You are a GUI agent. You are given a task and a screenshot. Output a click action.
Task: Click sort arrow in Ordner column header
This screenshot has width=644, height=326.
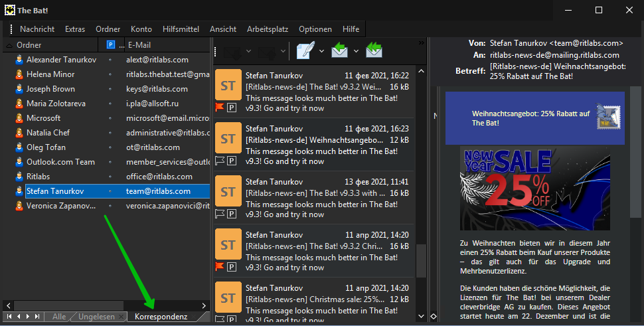click(x=9, y=46)
